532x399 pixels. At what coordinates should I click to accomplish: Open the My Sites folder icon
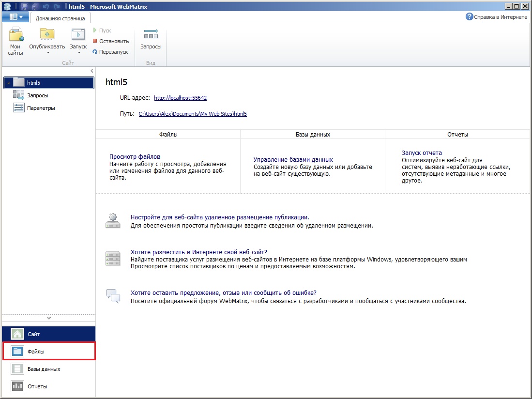[x=15, y=34]
